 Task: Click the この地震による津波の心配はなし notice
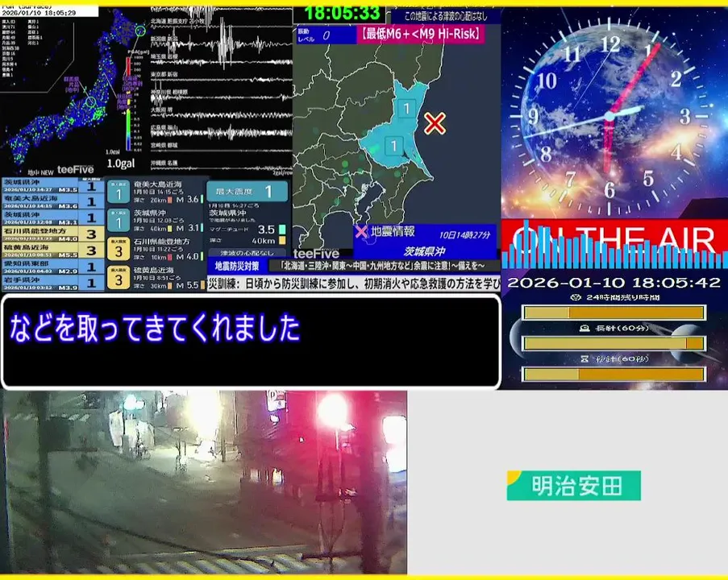coord(446,16)
